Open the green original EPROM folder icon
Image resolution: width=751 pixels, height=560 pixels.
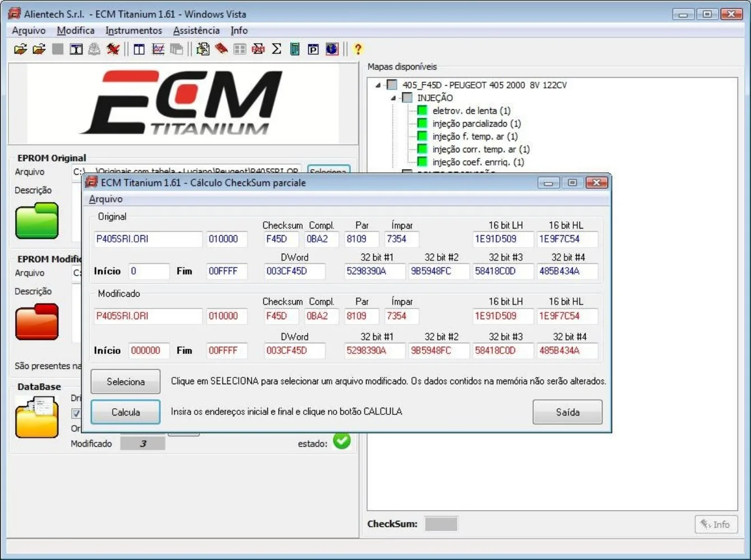[x=36, y=221]
